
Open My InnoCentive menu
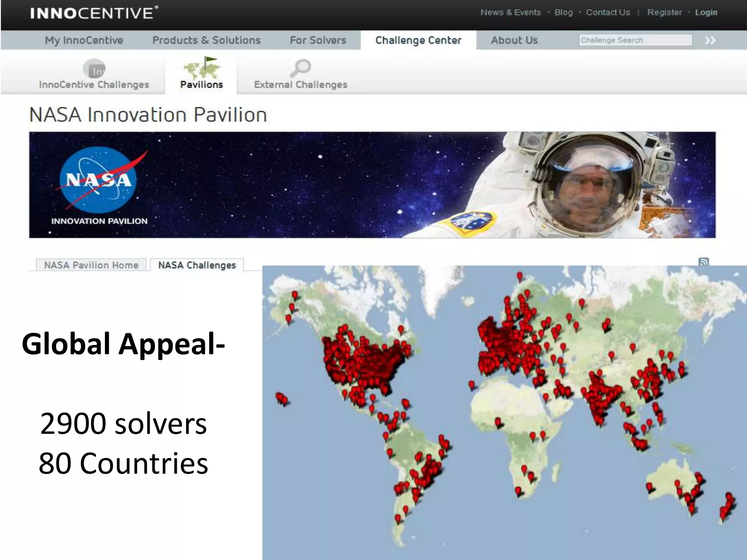tap(84, 40)
